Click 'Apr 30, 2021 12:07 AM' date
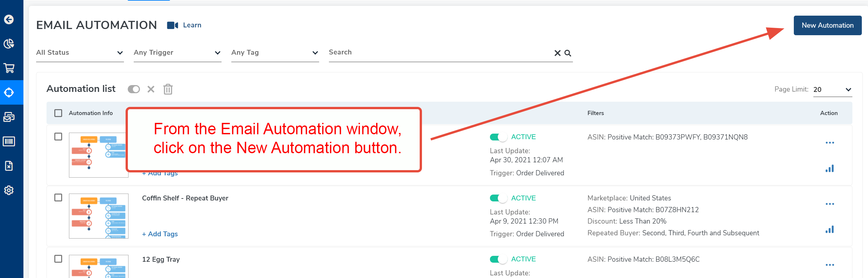This screenshot has width=868, height=278. click(526, 160)
